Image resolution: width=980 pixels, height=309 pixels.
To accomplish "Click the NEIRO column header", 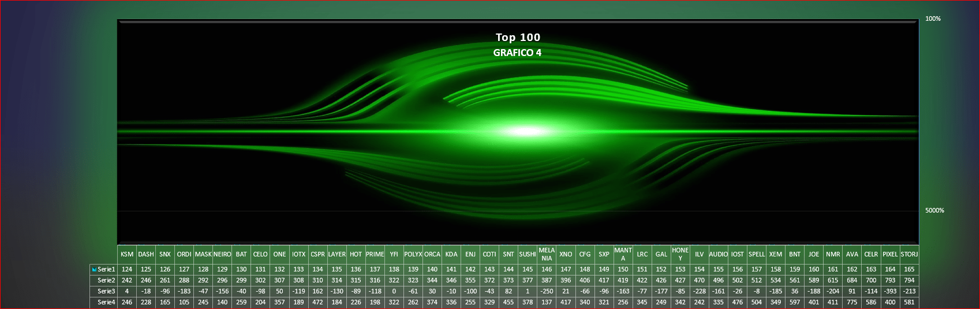I will (x=222, y=254).
